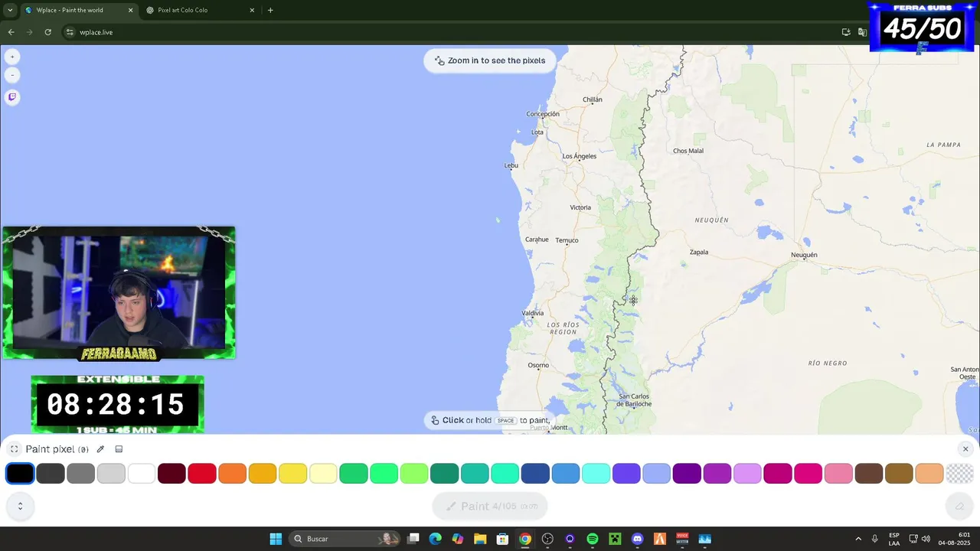The width and height of the screenshot is (980, 551).
Task: Select the medium gray color swatch
Action: coord(80,474)
